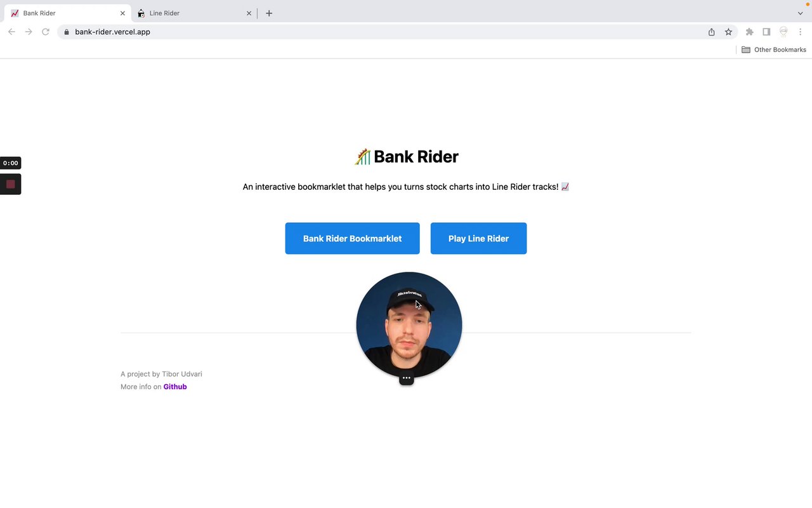This screenshot has width=812, height=508.
Task: Click the profile avatar icon in the toolbar
Action: tap(783, 32)
